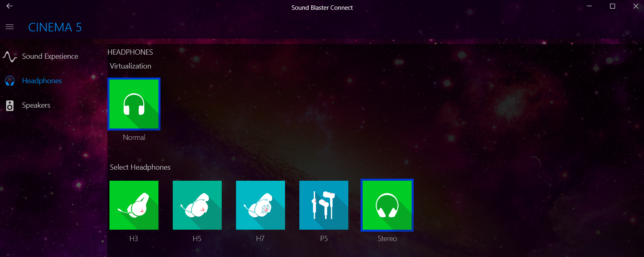Switch to the Headphones section
This screenshot has height=257, width=644.
tap(42, 81)
